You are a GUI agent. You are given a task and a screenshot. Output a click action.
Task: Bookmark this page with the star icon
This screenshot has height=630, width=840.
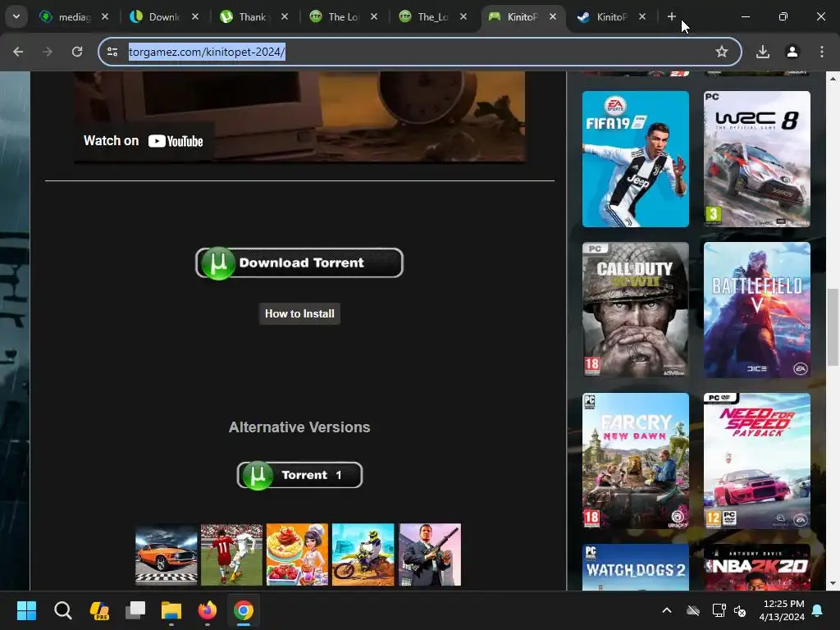coord(722,52)
